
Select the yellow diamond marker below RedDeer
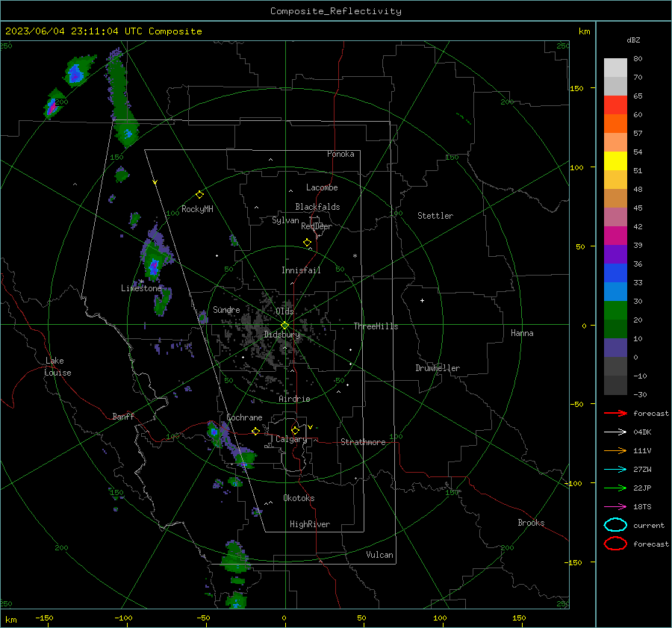tap(307, 243)
